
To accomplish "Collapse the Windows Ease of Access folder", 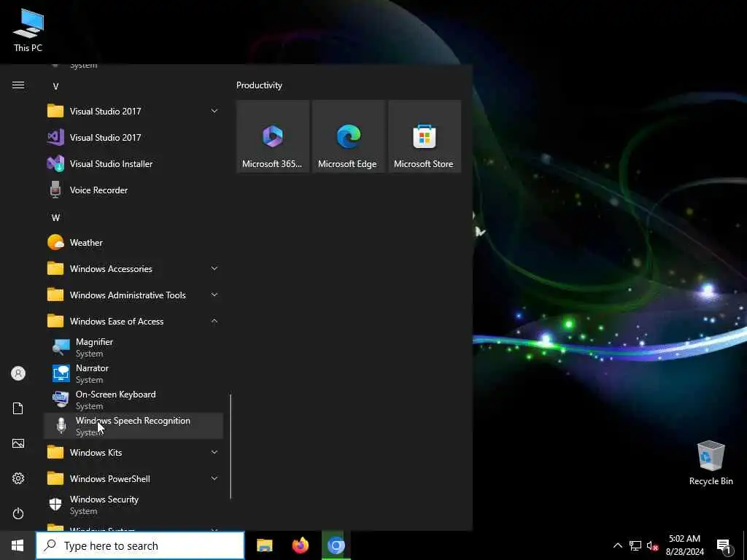I will pos(133,321).
